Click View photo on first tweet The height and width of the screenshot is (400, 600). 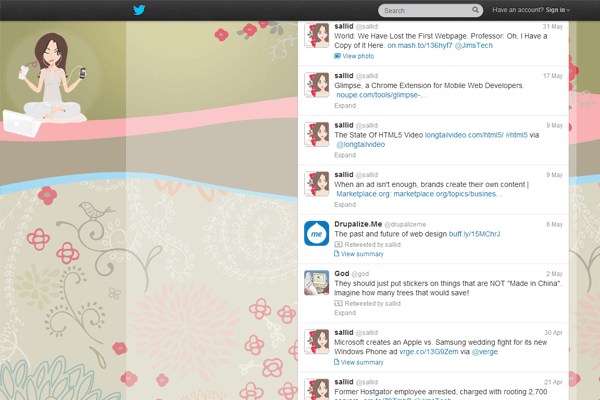(x=358, y=56)
